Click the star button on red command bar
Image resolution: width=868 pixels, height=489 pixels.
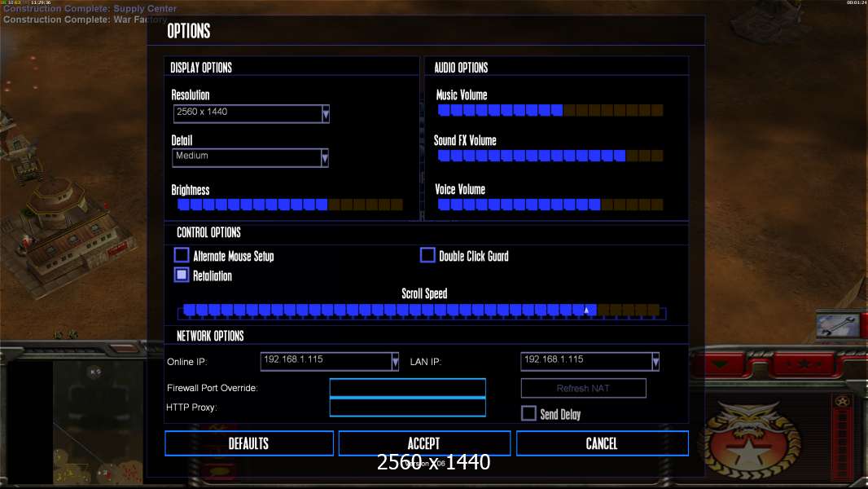tap(804, 364)
